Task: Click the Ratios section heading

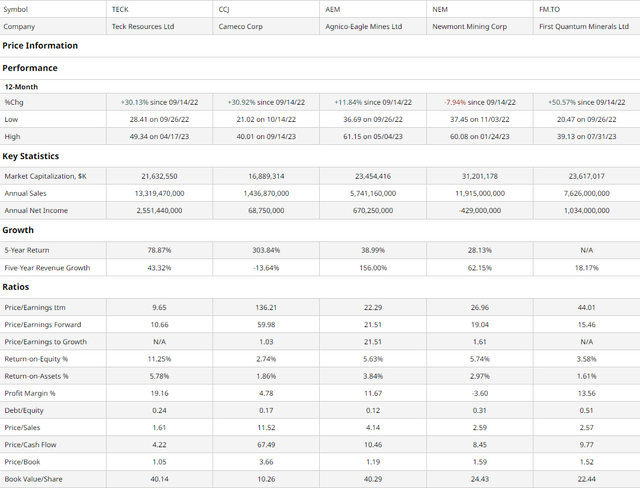Action: [x=16, y=287]
